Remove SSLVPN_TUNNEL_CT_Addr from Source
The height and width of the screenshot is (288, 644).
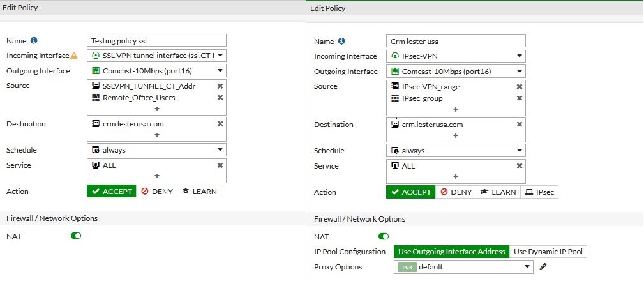coord(220,86)
